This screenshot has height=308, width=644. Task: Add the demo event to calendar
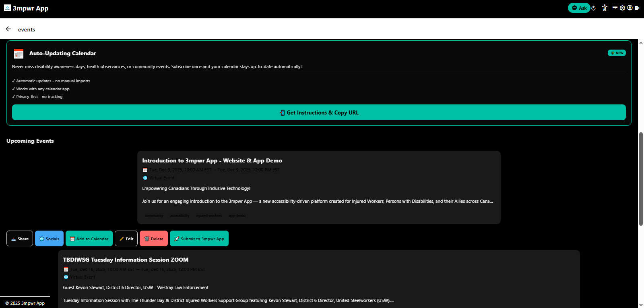coord(89,239)
